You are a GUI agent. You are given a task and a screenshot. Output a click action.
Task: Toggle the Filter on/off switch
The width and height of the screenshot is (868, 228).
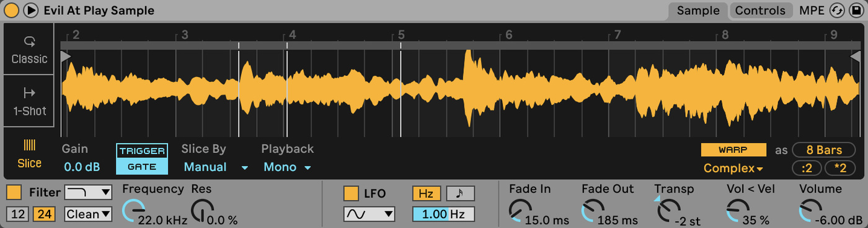pos(14,193)
